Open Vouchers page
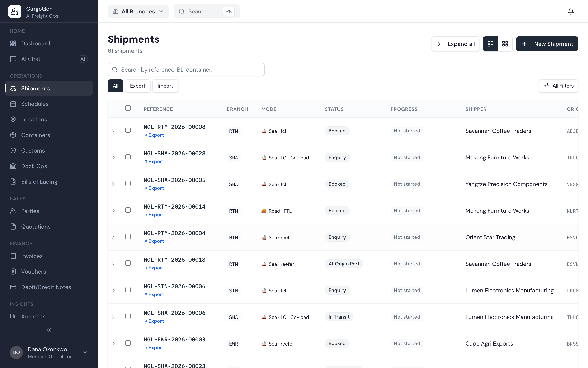This screenshot has width=588, height=368. click(x=49, y=272)
